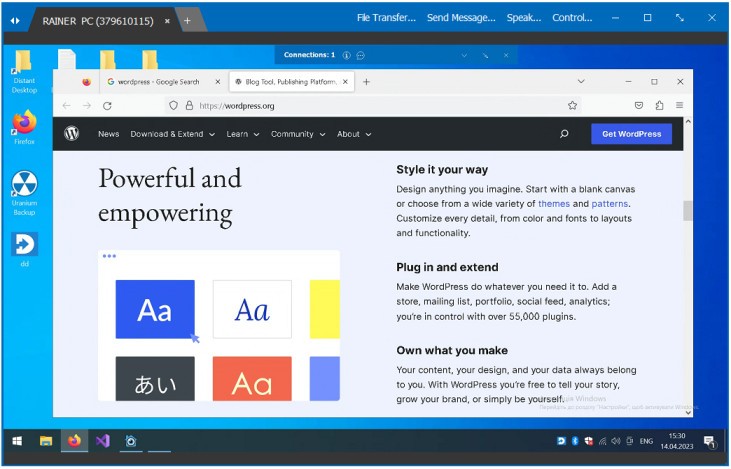
Task: Expand the Download & Extend menu
Action: [172, 134]
